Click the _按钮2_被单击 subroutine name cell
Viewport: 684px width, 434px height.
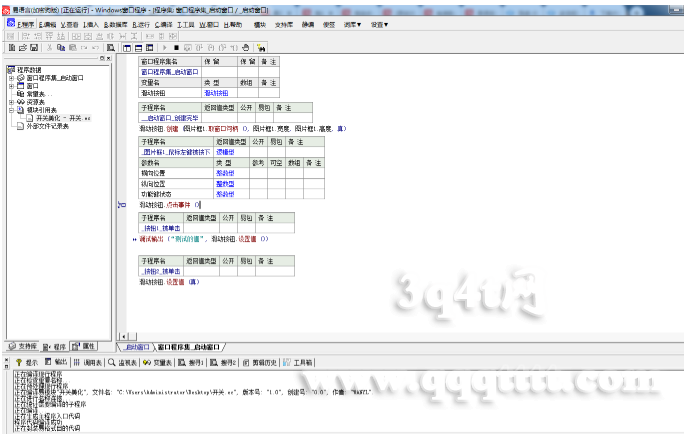click(161, 271)
